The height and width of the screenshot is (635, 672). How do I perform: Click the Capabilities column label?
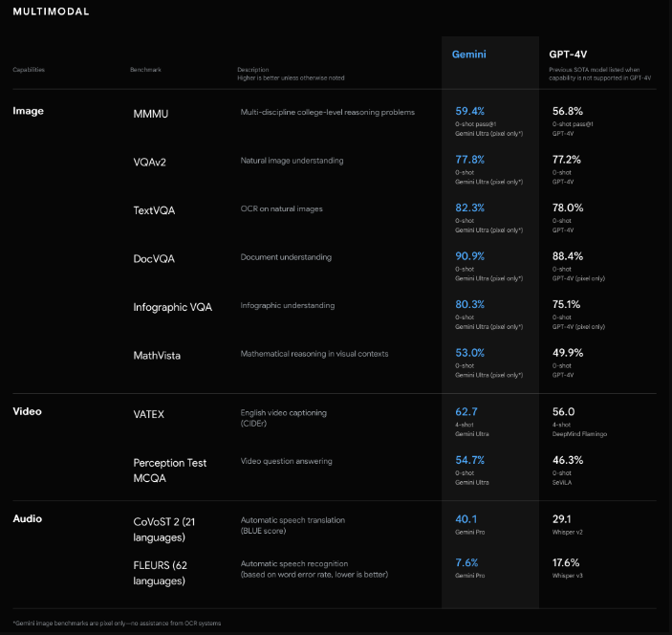pos(29,70)
